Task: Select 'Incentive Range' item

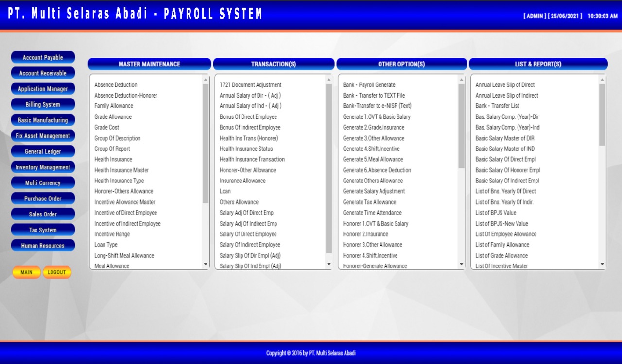Action: pyautogui.click(x=112, y=234)
